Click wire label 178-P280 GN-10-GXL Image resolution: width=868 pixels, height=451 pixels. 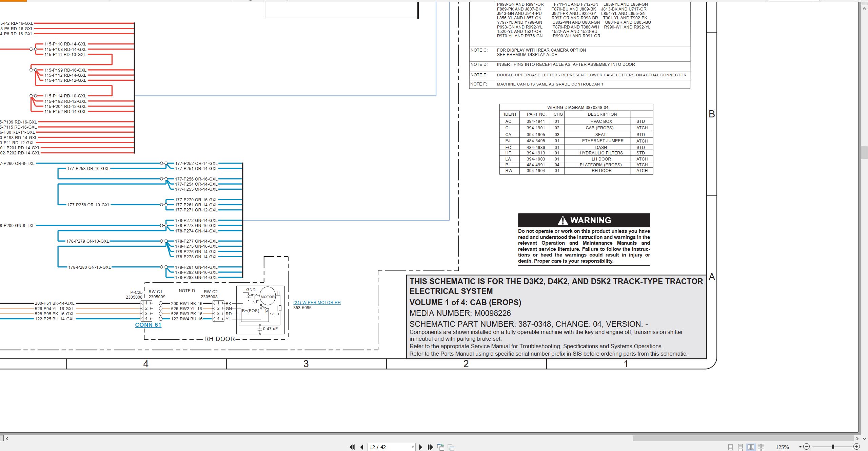[x=90, y=267]
